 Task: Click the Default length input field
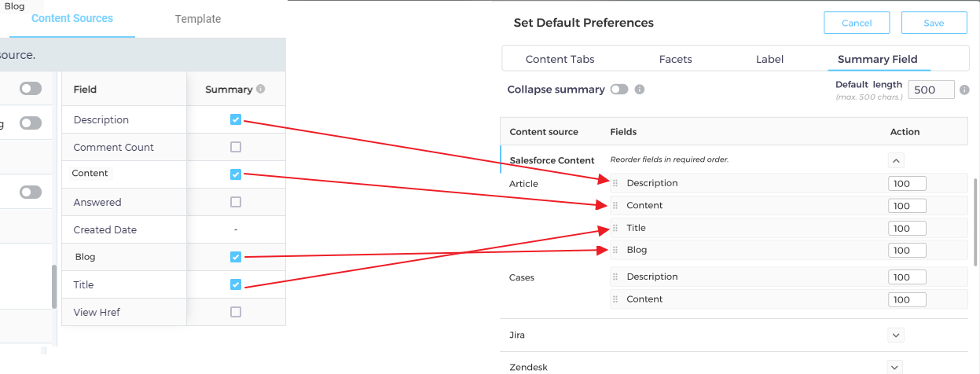930,90
